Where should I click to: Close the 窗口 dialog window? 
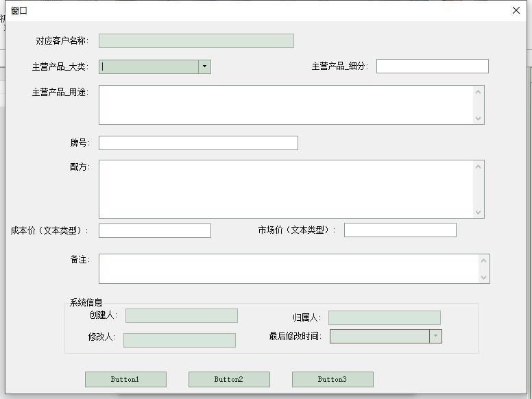(516, 10)
